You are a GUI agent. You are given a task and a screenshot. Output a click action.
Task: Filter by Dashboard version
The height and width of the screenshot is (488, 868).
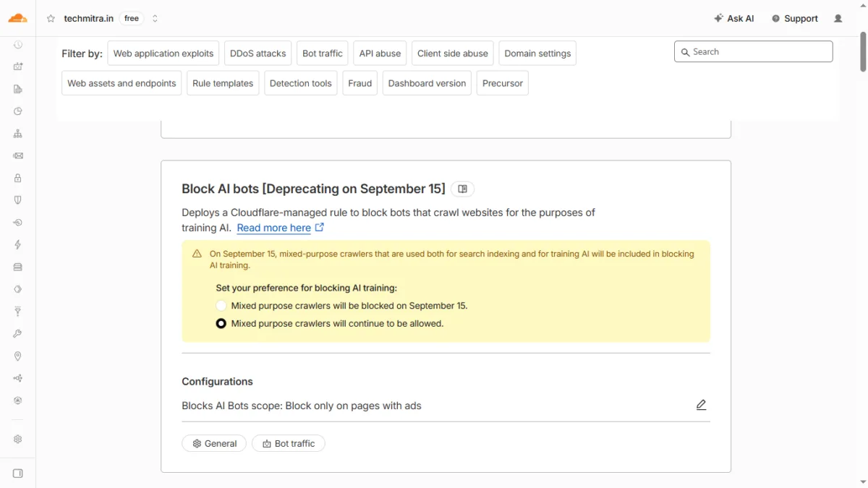point(427,83)
